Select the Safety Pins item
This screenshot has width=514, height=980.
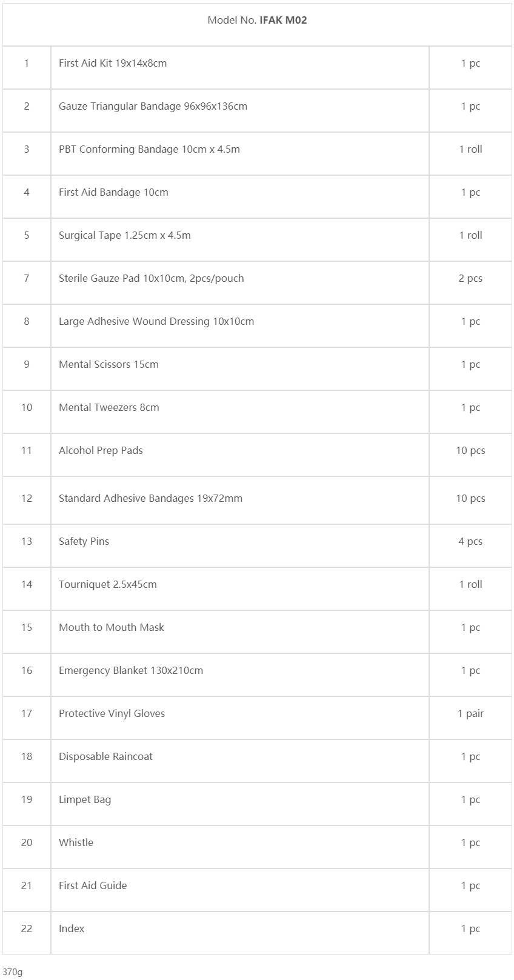(x=84, y=541)
